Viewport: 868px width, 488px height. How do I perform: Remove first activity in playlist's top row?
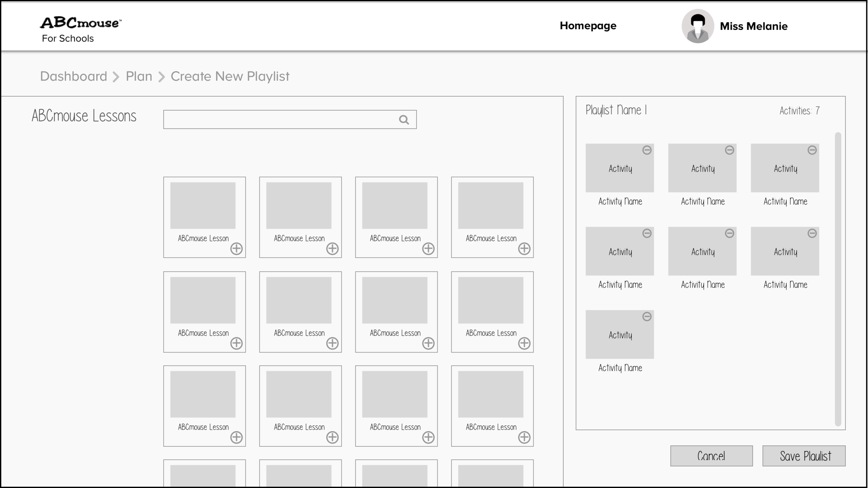[647, 150]
